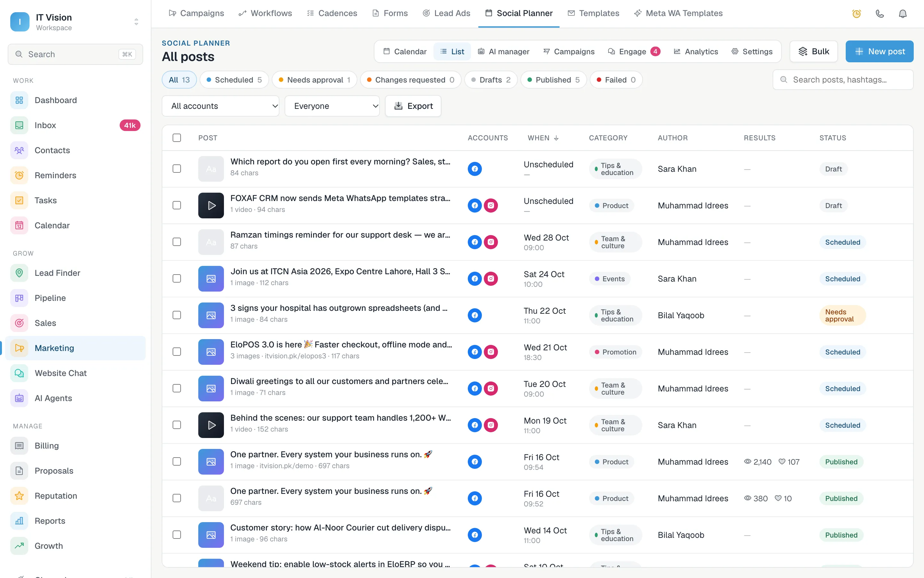Open Pipeline in the sidebar

point(76,298)
